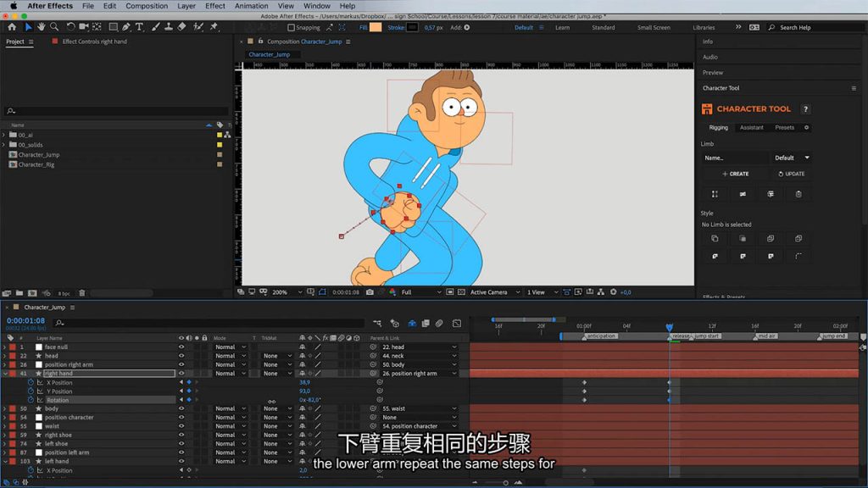Expand the 00_solids folder
The width and height of the screenshot is (868, 488).
4,145
